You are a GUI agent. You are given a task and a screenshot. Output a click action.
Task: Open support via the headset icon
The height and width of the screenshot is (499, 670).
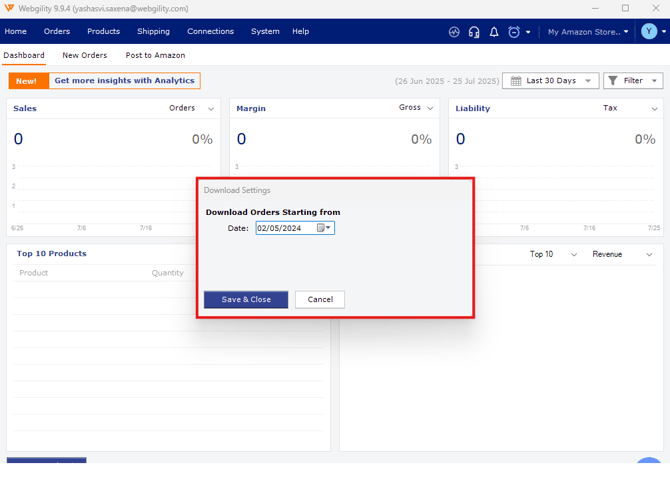474,32
